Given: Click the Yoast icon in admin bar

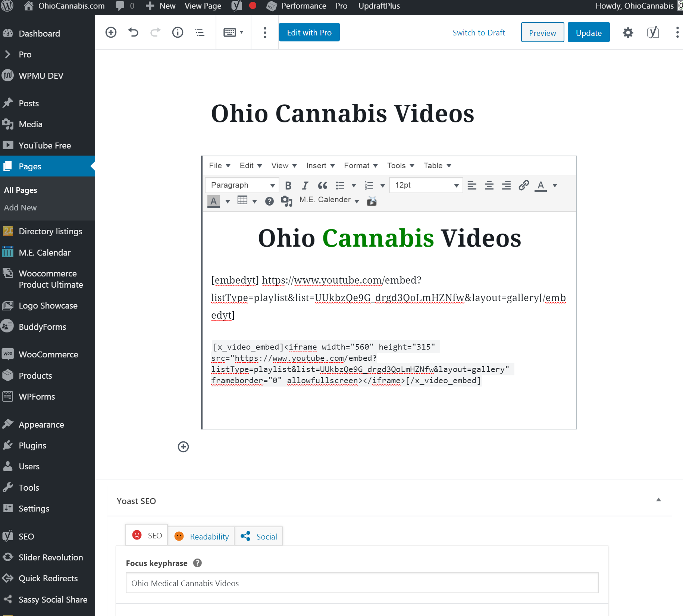Looking at the screenshot, I should pos(236,6).
